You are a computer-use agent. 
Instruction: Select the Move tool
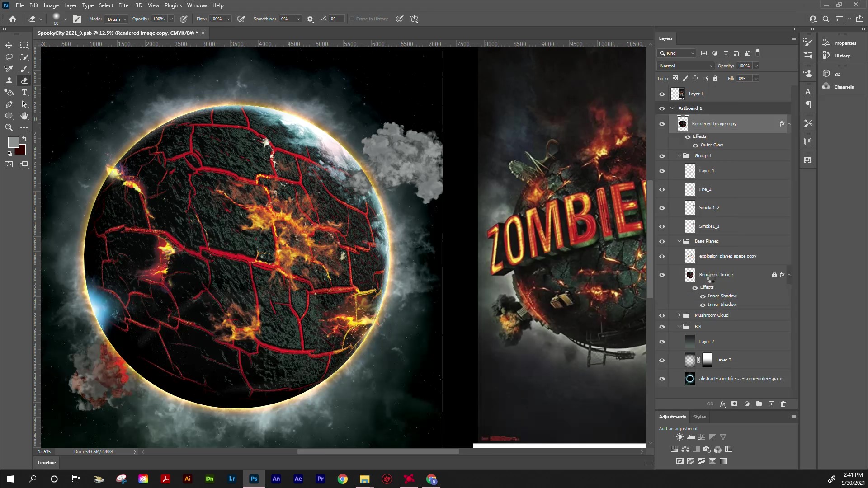click(x=9, y=45)
